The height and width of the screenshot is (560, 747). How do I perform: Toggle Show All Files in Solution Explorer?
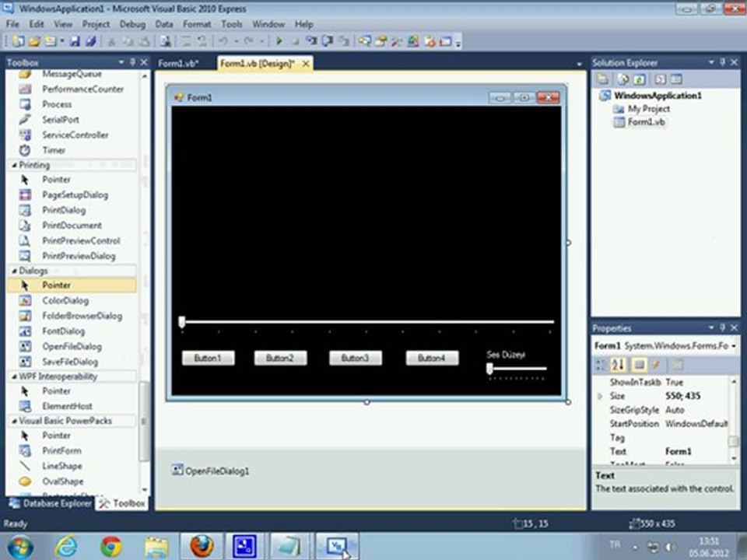(623, 79)
